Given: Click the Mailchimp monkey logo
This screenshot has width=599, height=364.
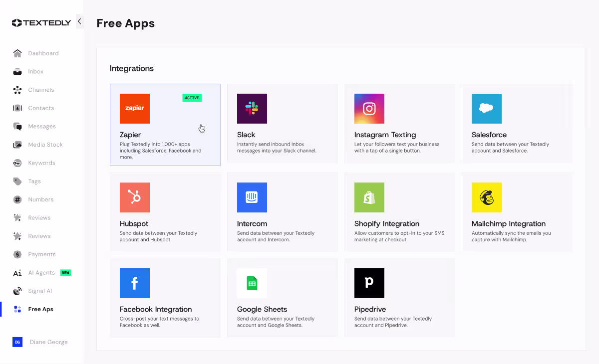Looking at the screenshot, I should (x=487, y=197).
